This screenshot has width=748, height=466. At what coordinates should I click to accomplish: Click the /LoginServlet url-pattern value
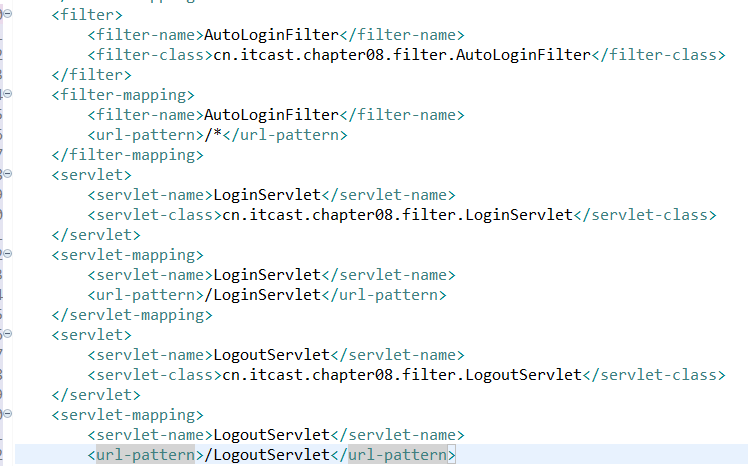[262, 295]
